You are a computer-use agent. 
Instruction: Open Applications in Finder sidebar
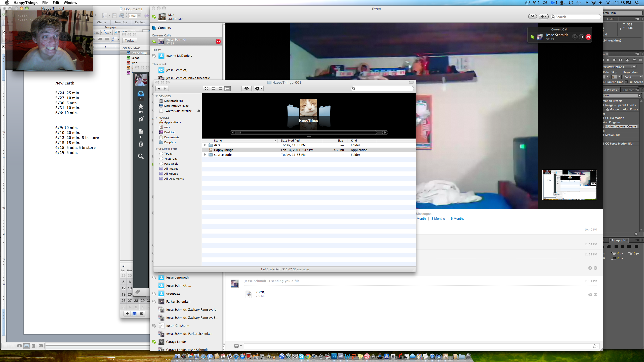[172, 122]
